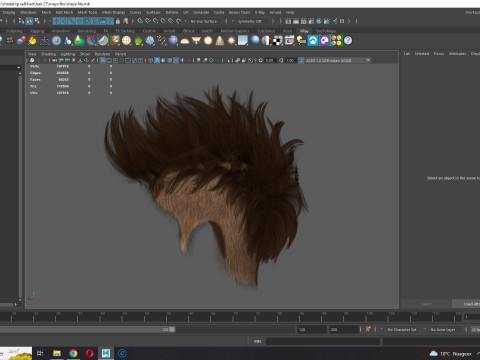The height and width of the screenshot is (360, 480).
Task: Open the viewport Shading menu
Action: [x=48, y=54]
